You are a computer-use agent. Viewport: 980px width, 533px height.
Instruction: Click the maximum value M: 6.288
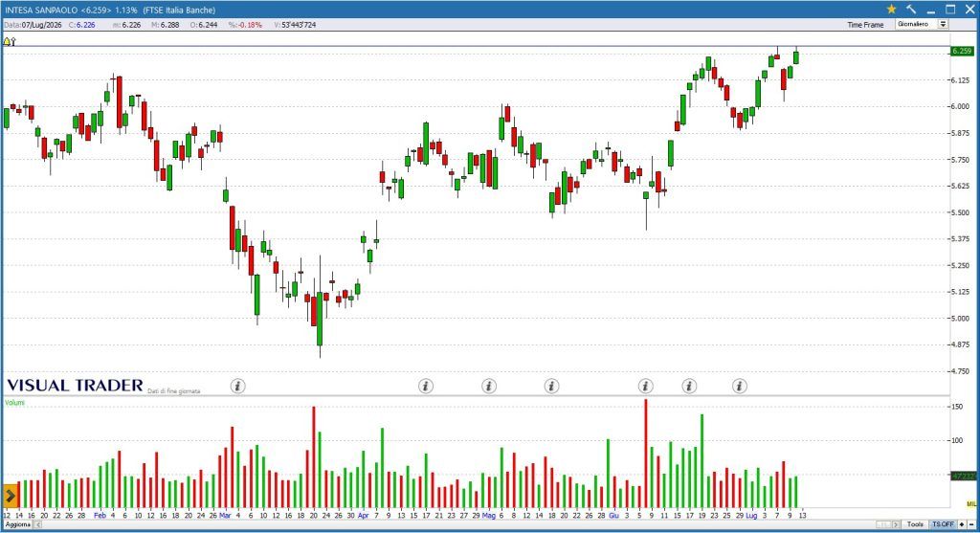point(165,25)
